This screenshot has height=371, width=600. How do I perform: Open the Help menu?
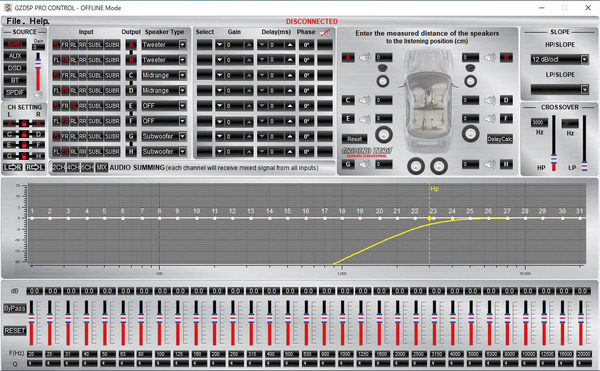39,21
